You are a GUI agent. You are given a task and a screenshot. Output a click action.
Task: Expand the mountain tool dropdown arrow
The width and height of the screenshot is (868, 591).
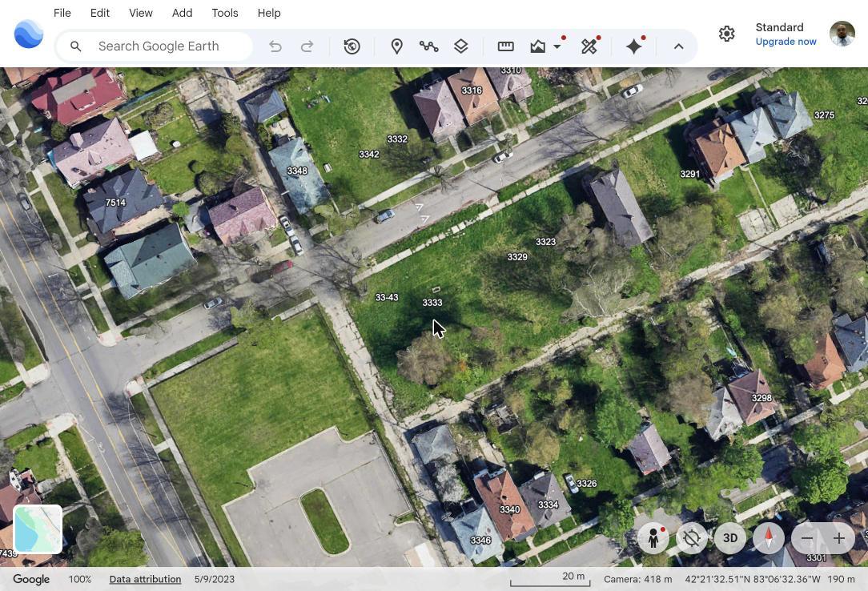pos(557,46)
